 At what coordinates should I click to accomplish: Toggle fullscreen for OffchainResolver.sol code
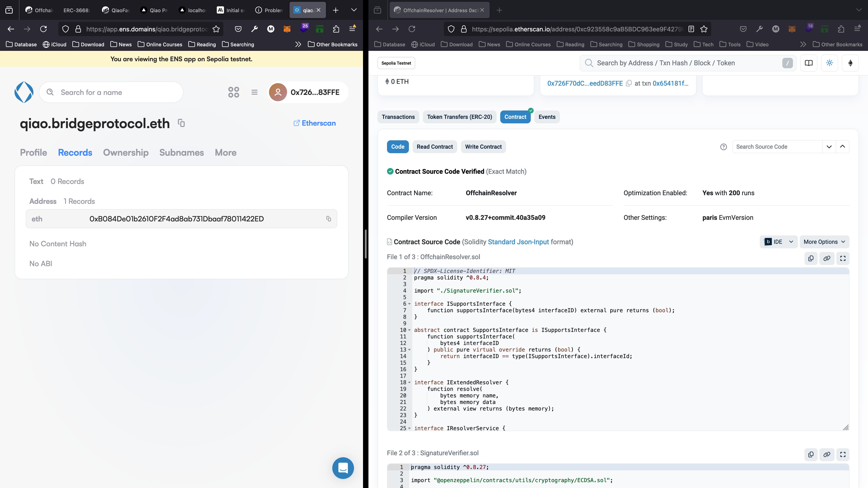pyautogui.click(x=843, y=258)
